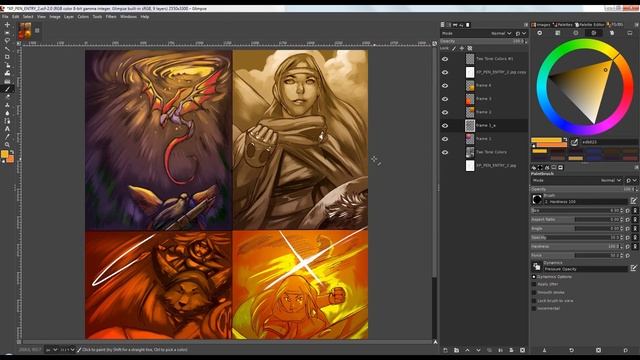The height and width of the screenshot is (360, 640).
Task: Open the Colors menu
Action: tap(83, 17)
